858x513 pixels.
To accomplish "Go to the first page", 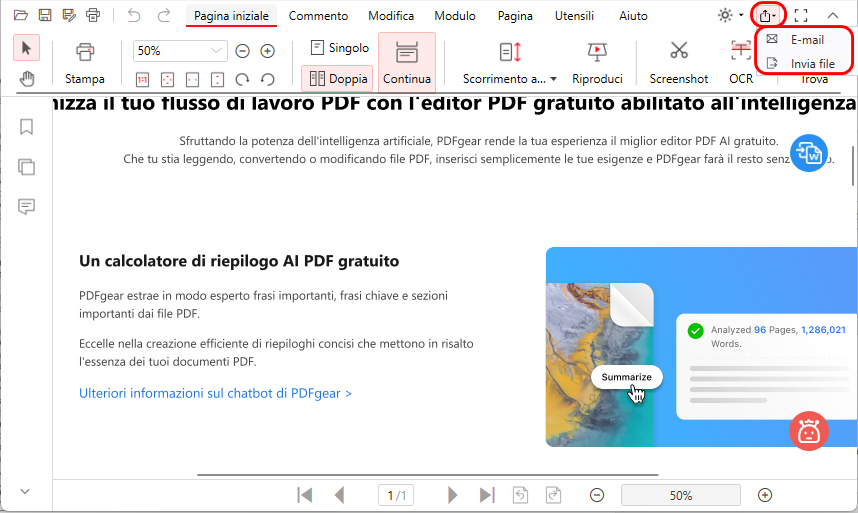I will pos(305,495).
